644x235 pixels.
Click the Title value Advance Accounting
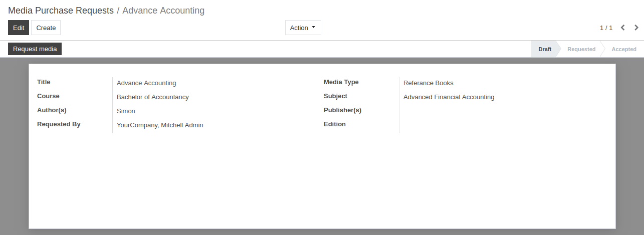(x=146, y=83)
